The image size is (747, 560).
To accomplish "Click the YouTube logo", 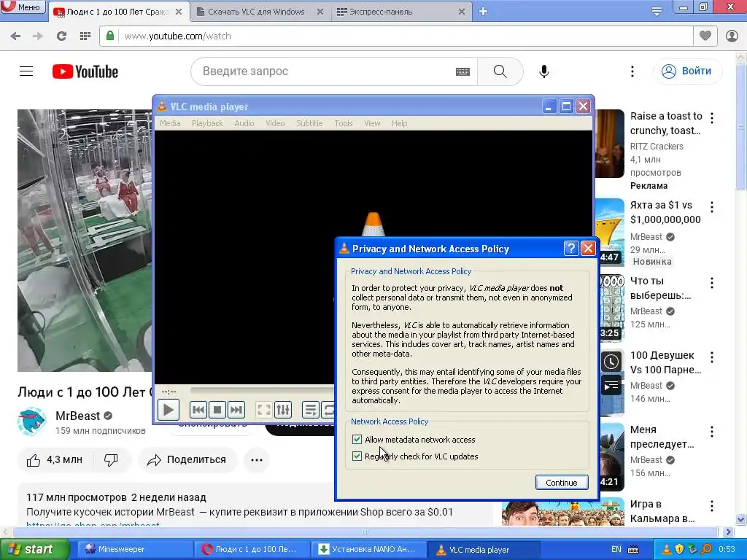I will (85, 71).
